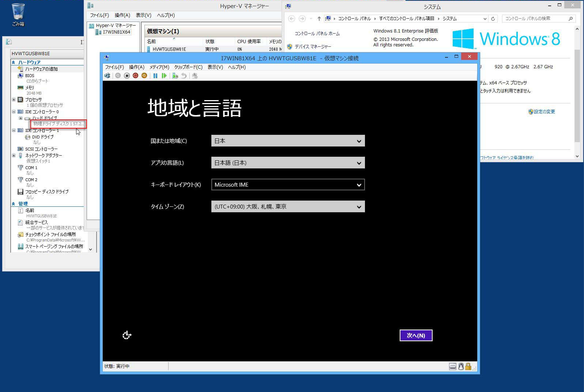Open the アプリの言語 dropdown
The height and width of the screenshot is (392, 584).
[288, 163]
